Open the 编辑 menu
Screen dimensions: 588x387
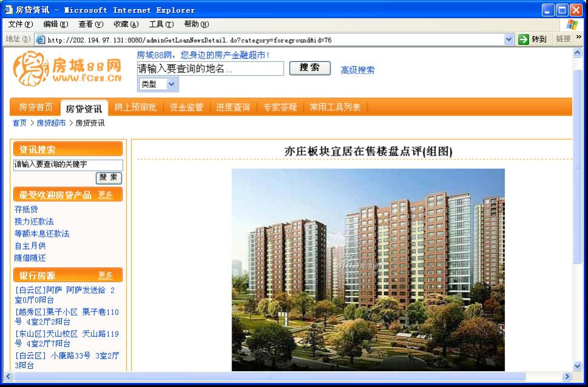click(x=55, y=24)
